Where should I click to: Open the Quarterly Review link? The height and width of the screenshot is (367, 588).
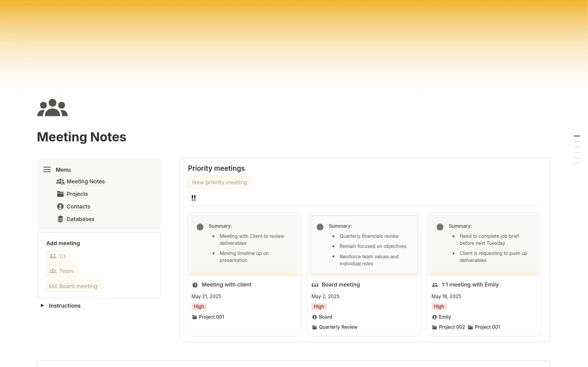pyautogui.click(x=338, y=327)
